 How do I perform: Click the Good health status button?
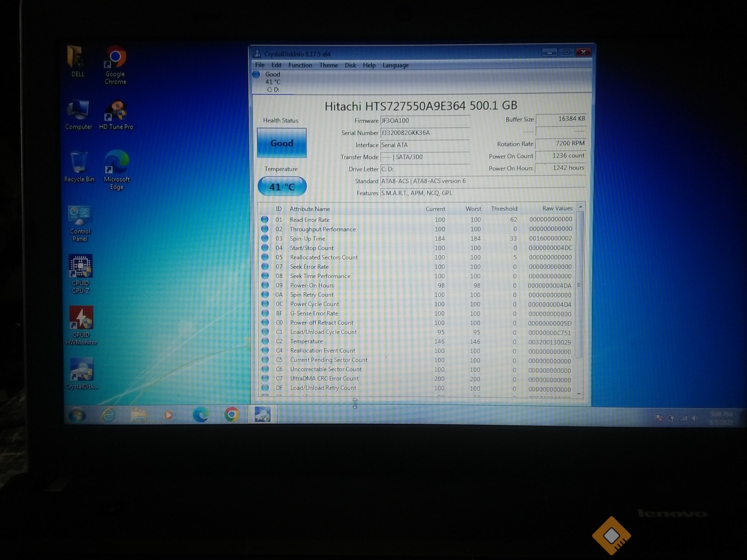coord(282,143)
